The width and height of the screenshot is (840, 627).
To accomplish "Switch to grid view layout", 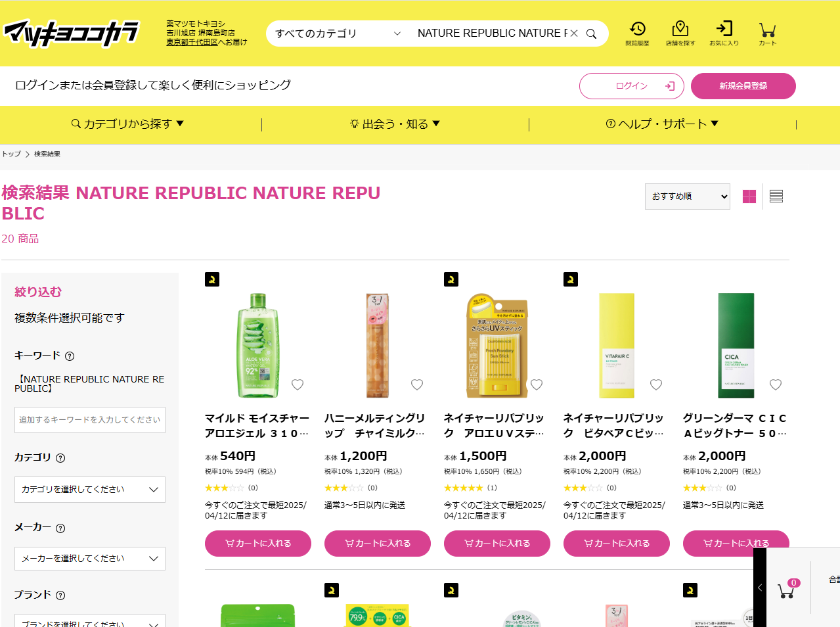I will (749, 197).
